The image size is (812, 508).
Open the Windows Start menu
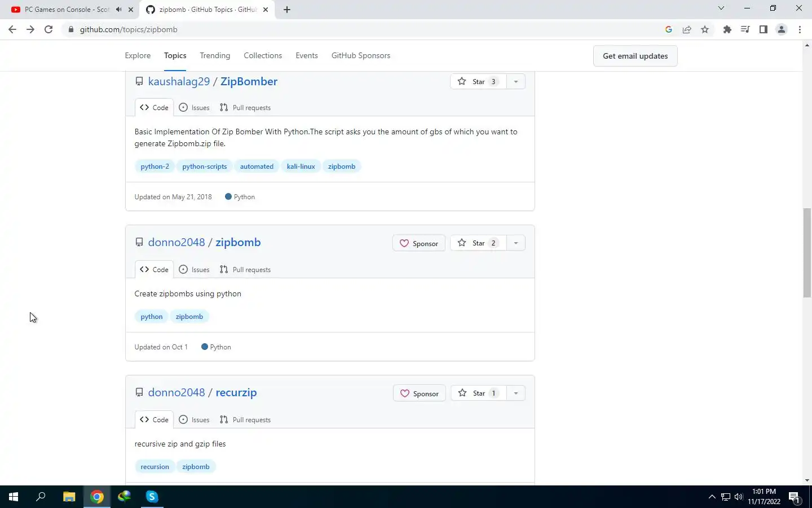pos(14,497)
